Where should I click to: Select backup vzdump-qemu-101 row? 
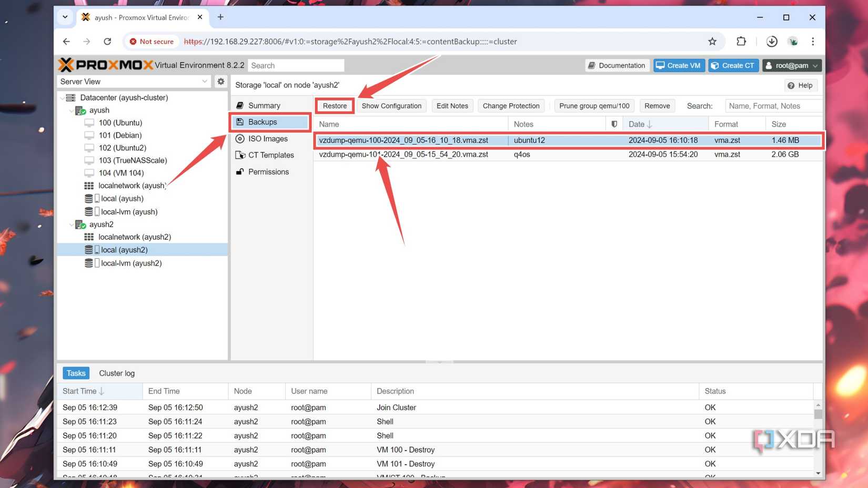click(568, 155)
